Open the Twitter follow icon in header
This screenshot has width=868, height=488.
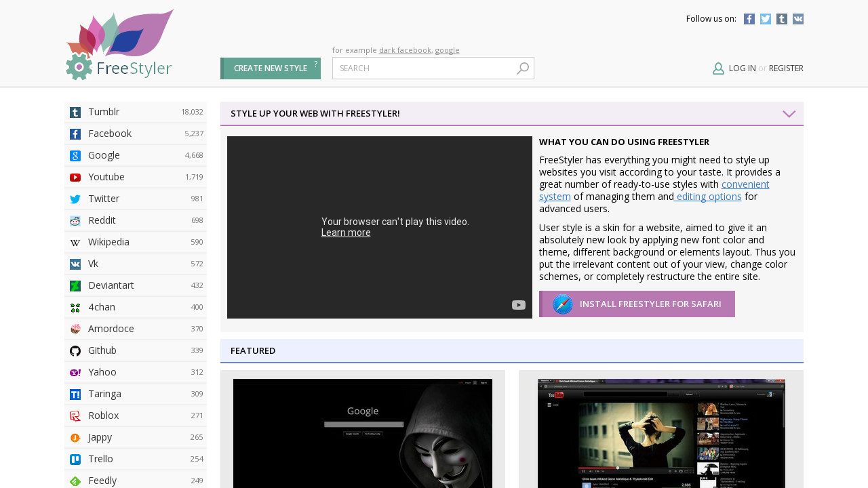(766, 19)
